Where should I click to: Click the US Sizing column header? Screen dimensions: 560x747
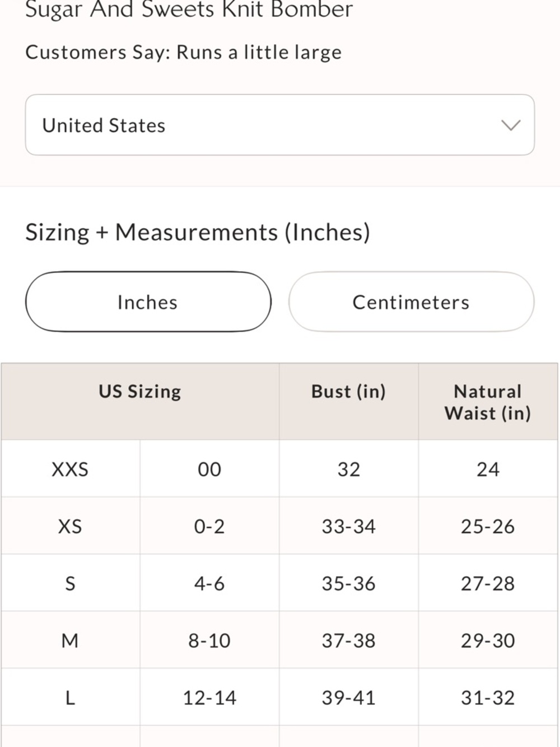[x=140, y=391]
